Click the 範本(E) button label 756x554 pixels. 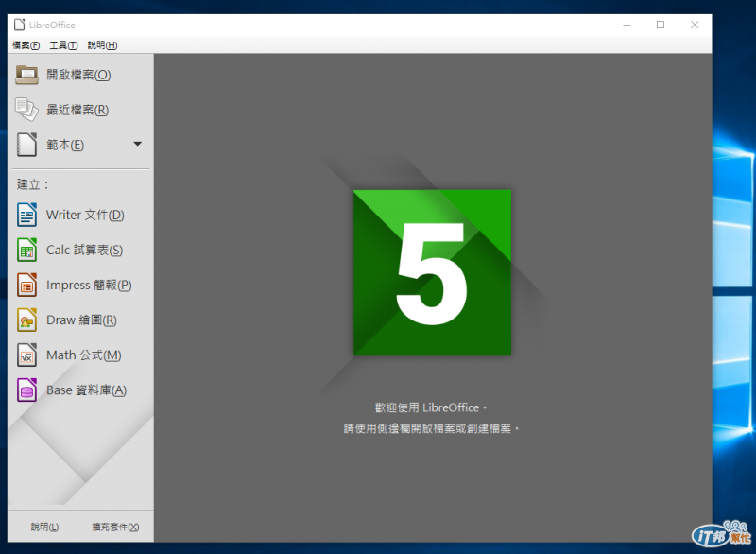[65, 145]
